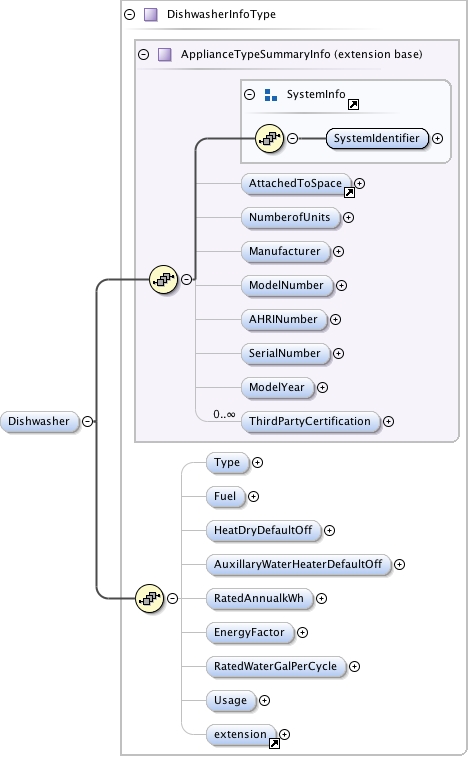Click the 0..∞ cardinality label

(224, 414)
